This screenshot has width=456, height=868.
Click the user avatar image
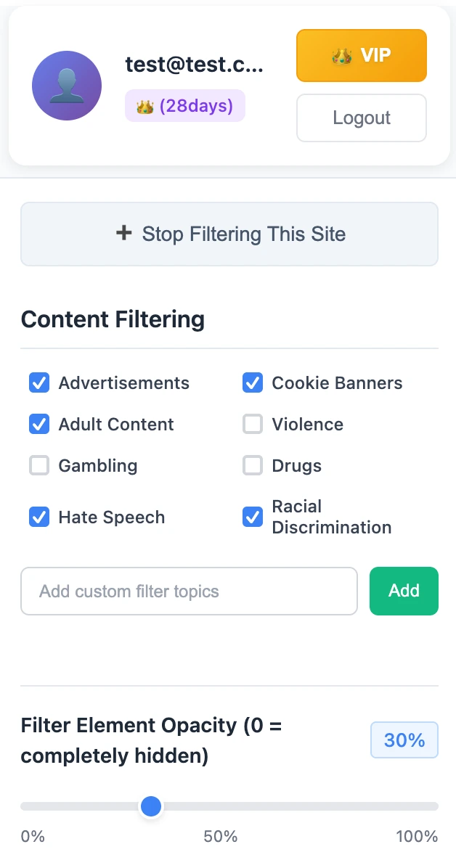click(67, 85)
